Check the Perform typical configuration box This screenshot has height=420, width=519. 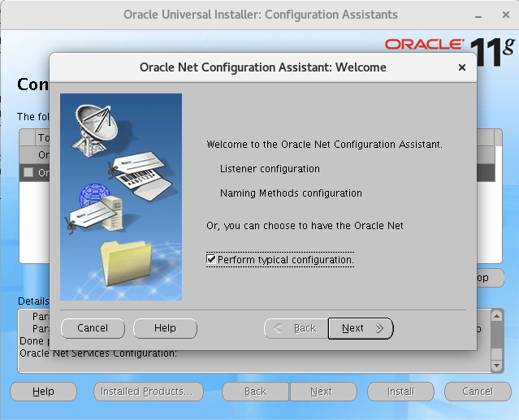(211, 259)
